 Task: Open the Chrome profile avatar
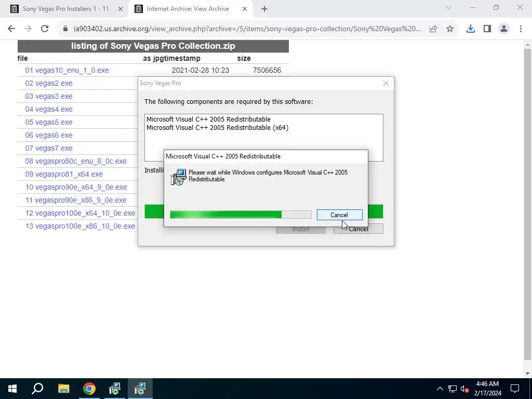[x=504, y=29]
